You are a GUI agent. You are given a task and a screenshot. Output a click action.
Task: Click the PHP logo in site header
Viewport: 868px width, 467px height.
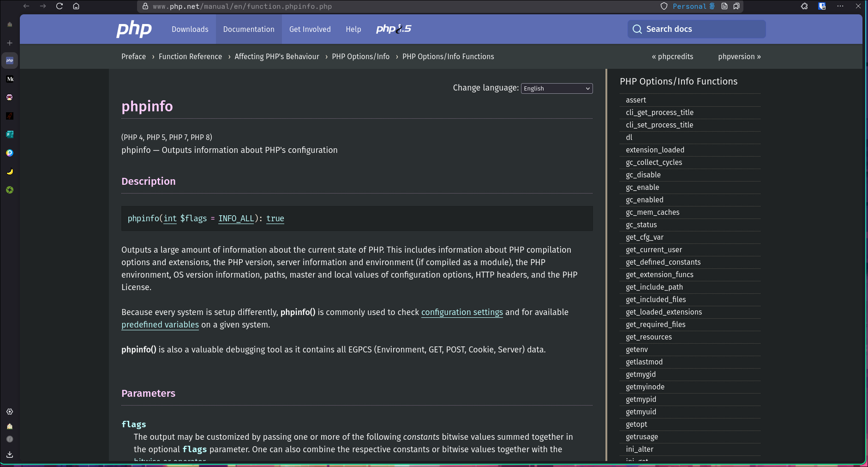(x=134, y=29)
